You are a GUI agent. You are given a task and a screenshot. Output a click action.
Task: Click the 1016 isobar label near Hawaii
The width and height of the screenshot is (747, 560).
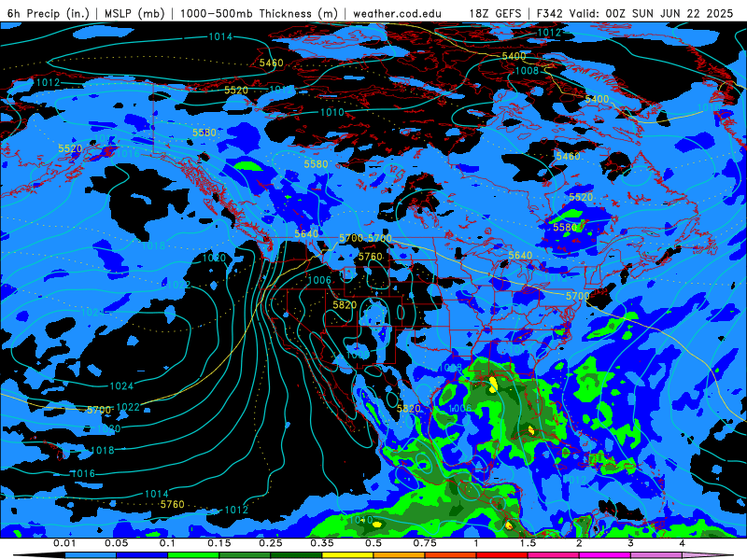[x=83, y=474]
